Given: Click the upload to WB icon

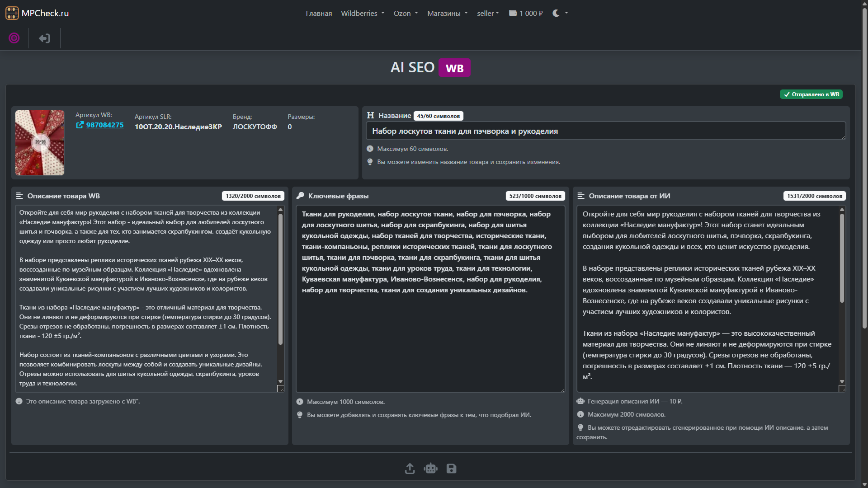Looking at the screenshot, I should click(410, 469).
